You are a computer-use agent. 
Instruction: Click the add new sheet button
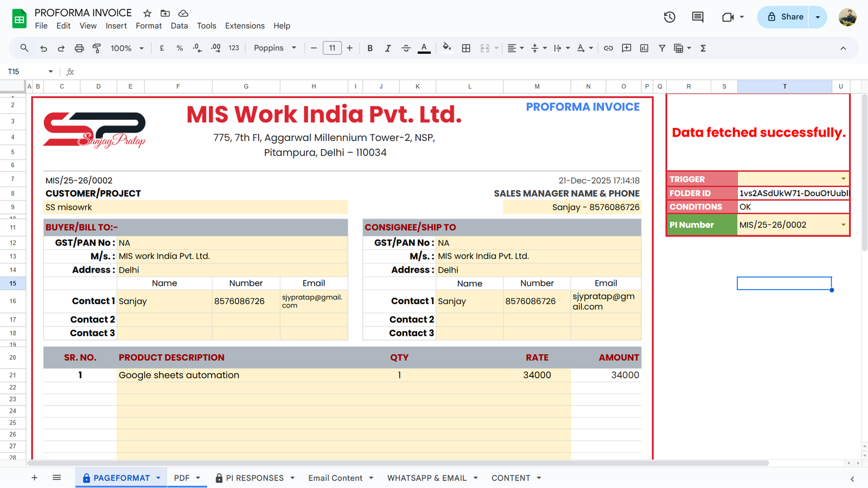coord(34,478)
